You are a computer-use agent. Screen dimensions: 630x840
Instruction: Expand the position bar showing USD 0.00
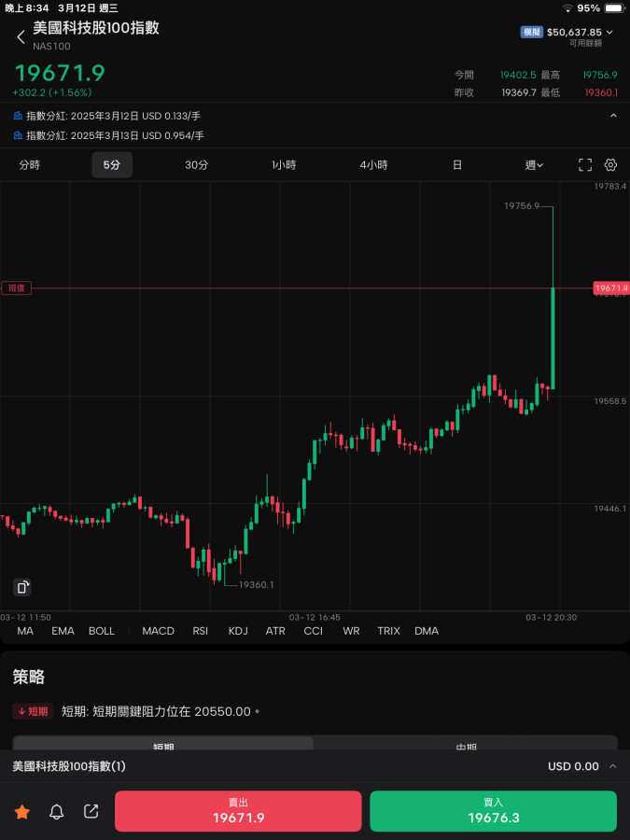coord(612,766)
